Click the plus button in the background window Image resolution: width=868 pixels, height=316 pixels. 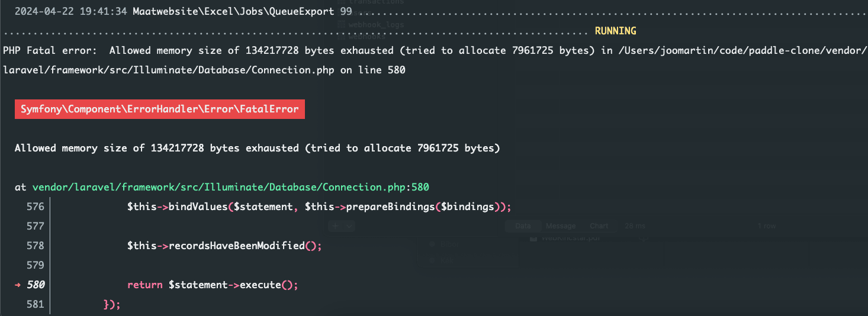tap(336, 226)
